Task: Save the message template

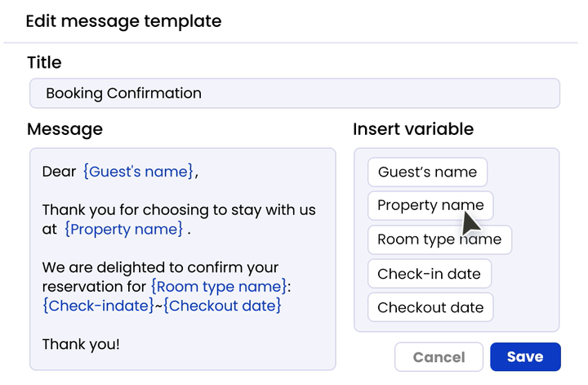Action: tap(525, 357)
